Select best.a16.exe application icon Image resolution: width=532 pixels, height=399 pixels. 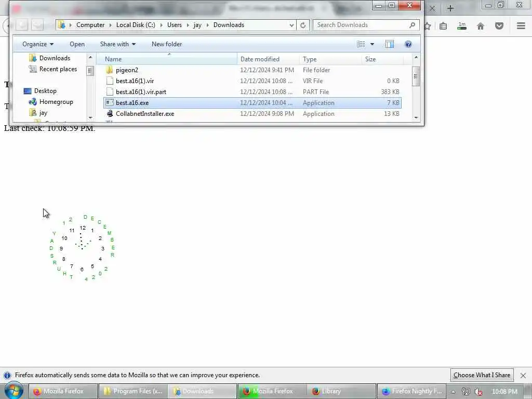click(x=109, y=102)
